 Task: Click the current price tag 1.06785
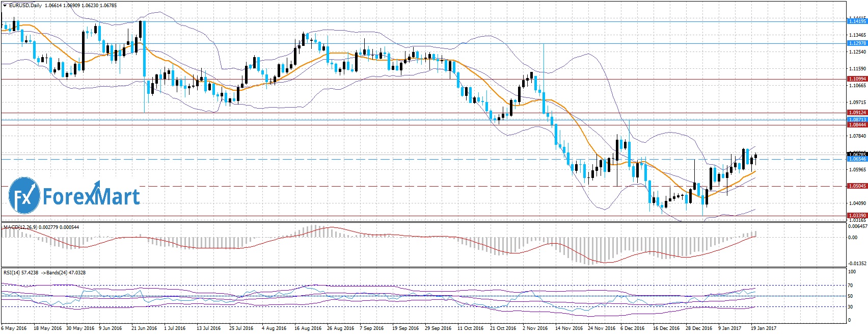click(x=857, y=154)
